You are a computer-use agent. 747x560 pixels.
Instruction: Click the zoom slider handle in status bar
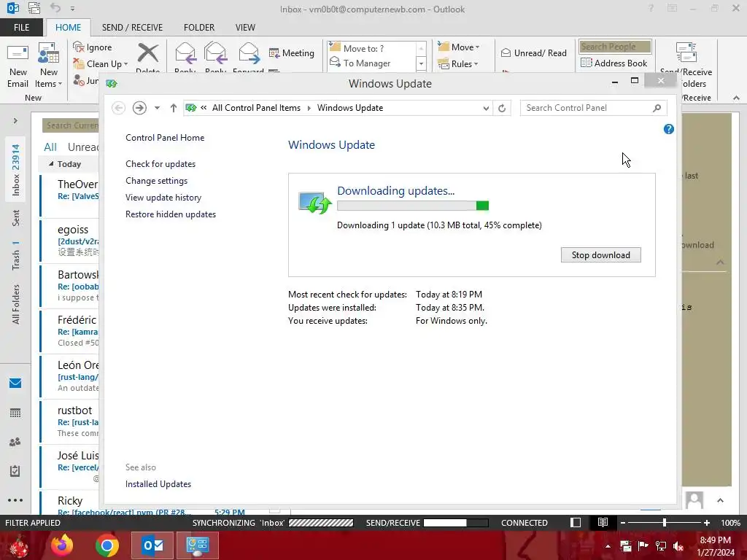pos(664,522)
